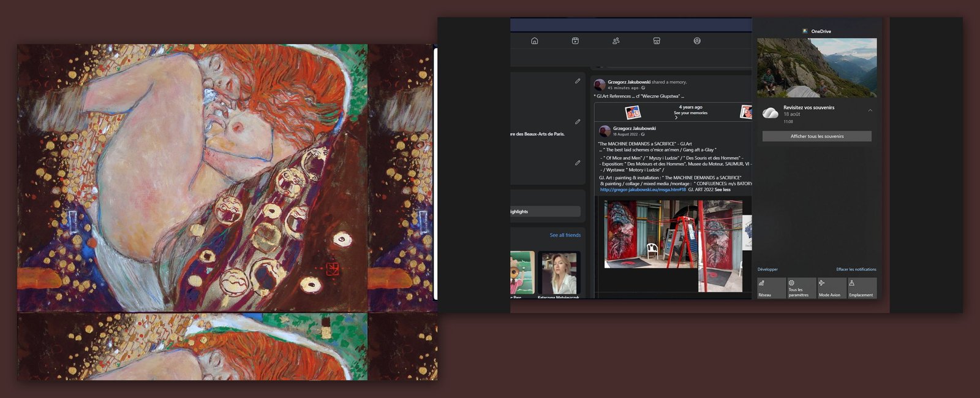This screenshot has height=398, width=980.
Task: Toggle Emplacement quick action tile
Action: 862,288
